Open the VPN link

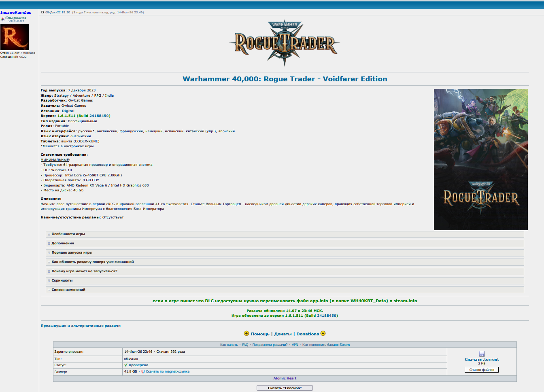point(295,345)
